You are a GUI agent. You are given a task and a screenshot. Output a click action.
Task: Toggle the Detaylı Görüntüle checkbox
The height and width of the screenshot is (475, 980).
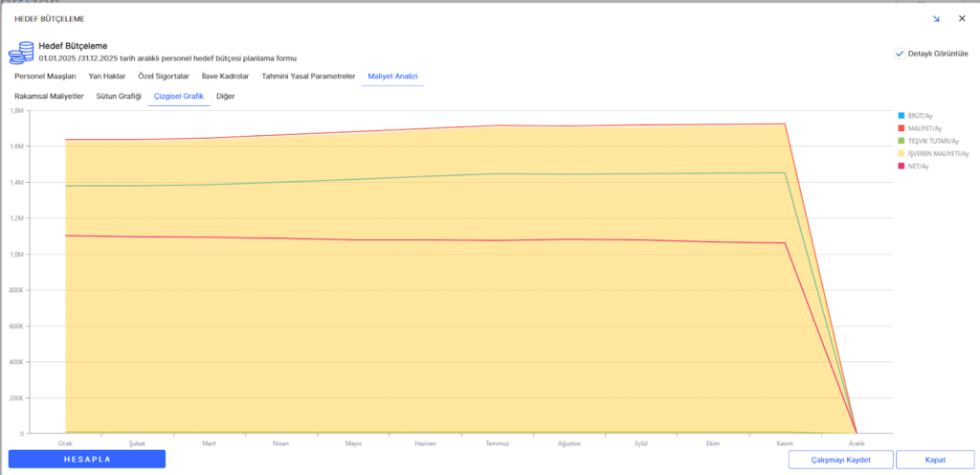point(900,54)
